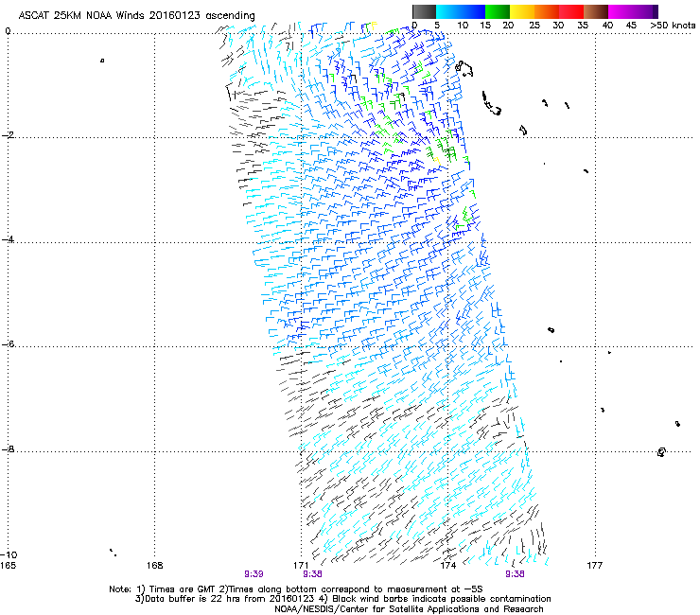Click the '171' longitude axis label

[x=301, y=566]
